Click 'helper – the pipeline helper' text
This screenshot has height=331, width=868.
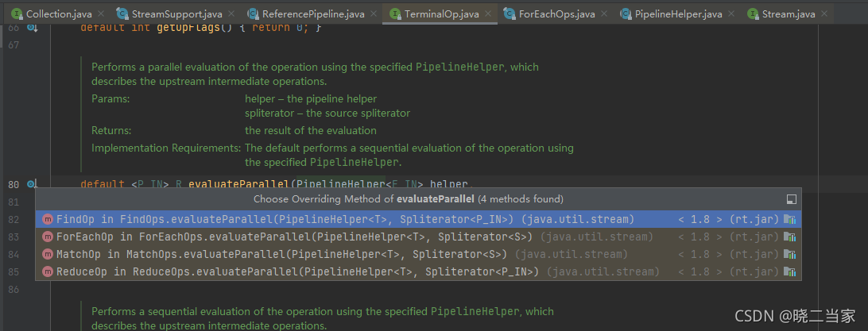(311, 99)
